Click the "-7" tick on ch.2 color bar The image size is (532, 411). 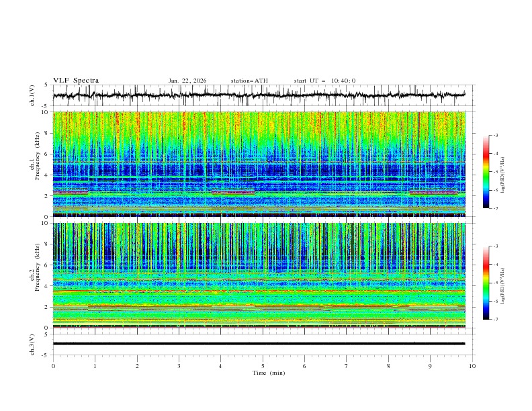(x=496, y=319)
